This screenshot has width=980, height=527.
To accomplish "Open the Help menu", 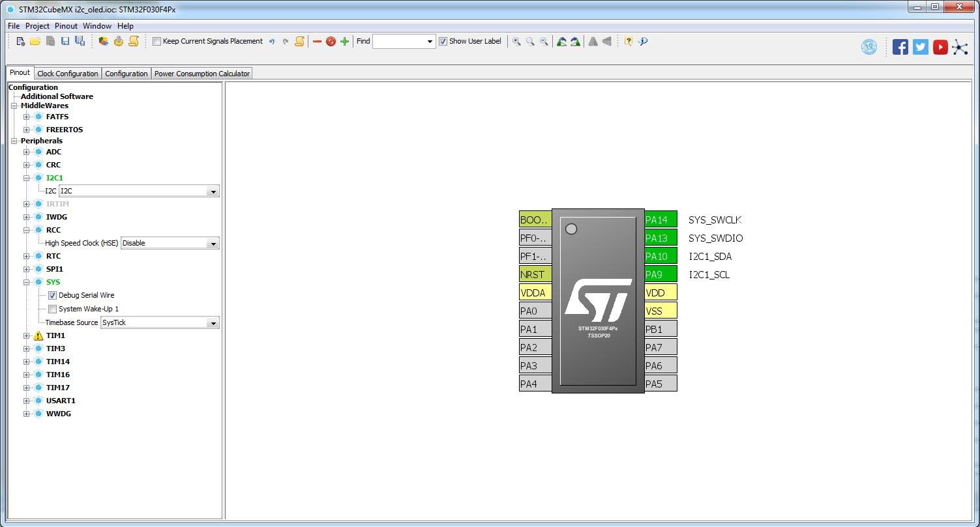I will pos(126,26).
